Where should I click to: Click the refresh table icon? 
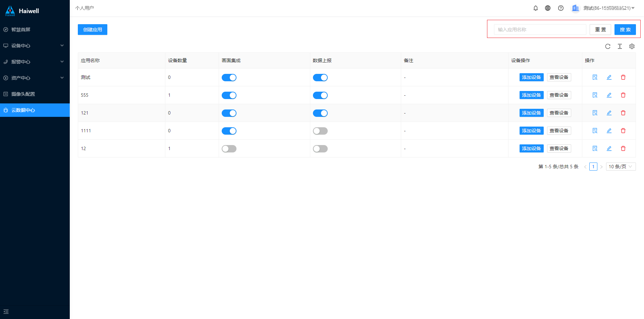point(608,46)
